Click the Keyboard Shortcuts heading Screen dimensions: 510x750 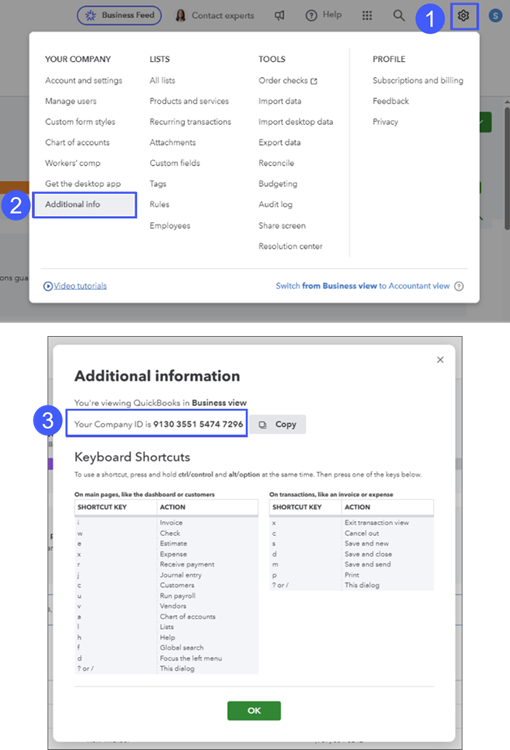132,457
